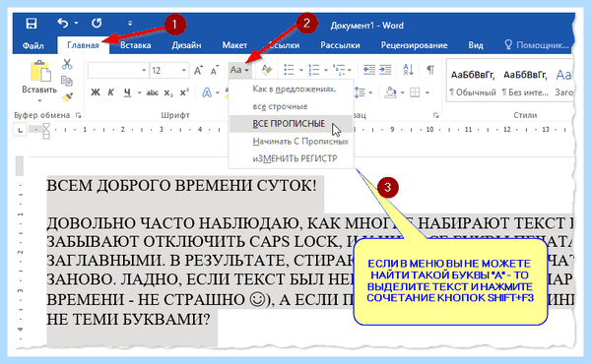Click the Undo arrow icon

(x=63, y=24)
